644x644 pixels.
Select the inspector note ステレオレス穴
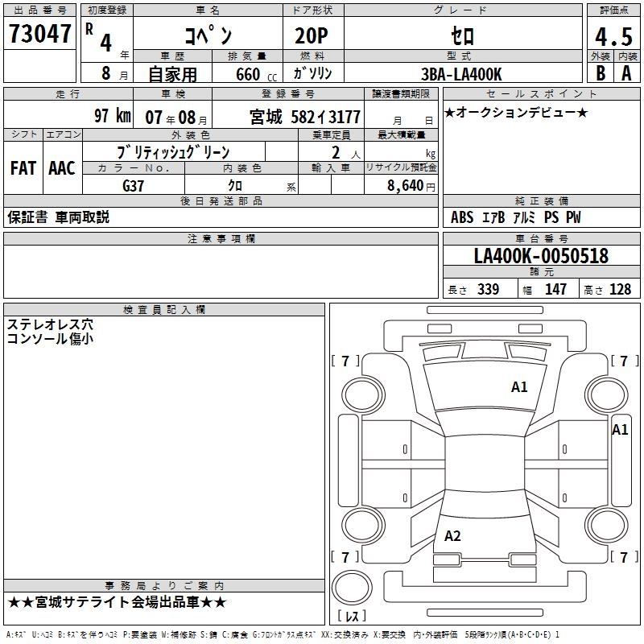[x=50, y=324]
